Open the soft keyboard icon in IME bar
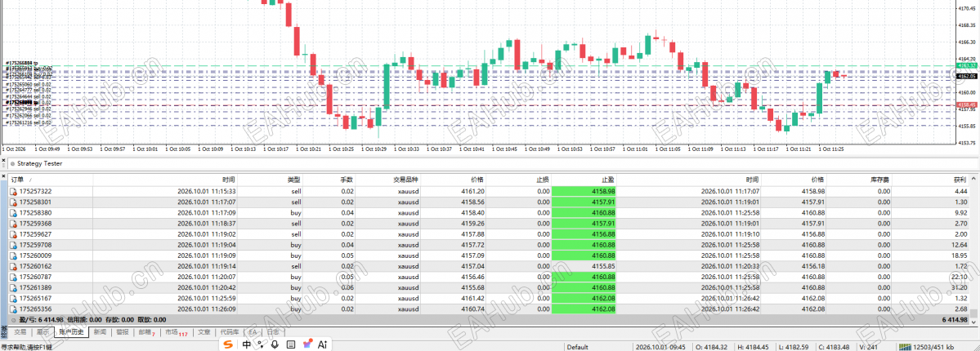This screenshot has width=980, height=351. pyautogui.click(x=291, y=344)
